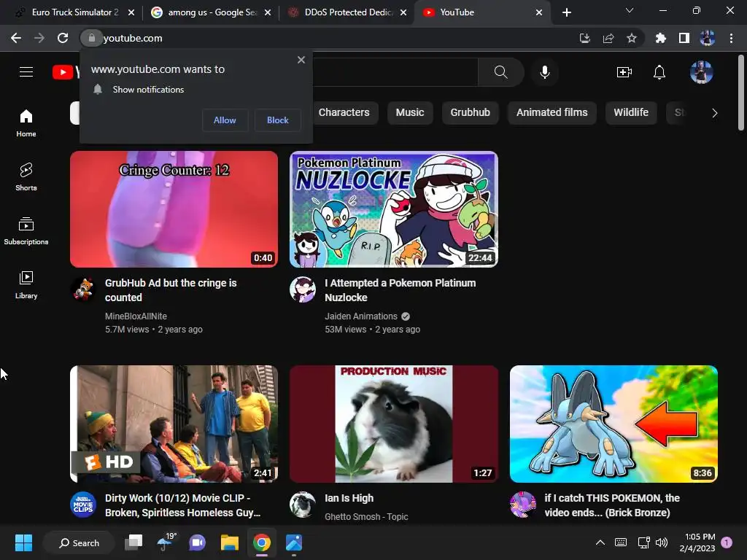Open Jaiden Animations channel avatar
The image size is (747, 560).
pos(303,289)
